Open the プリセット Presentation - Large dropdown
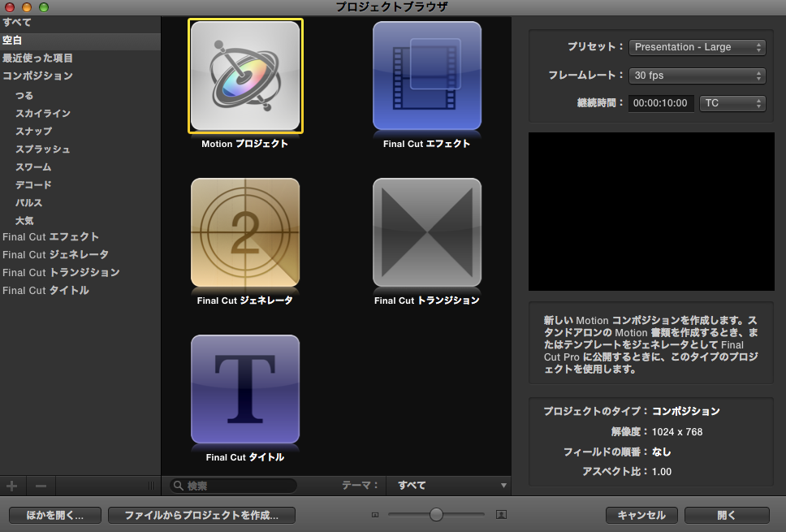786x532 pixels. [697, 47]
